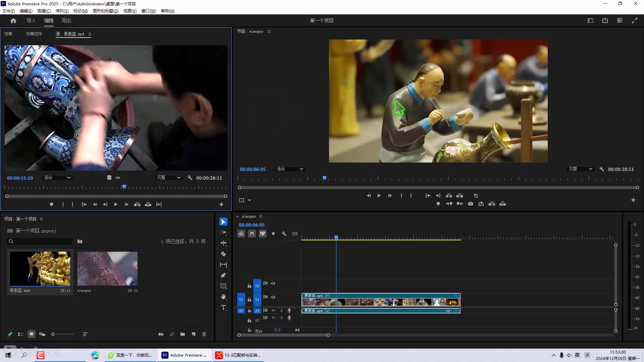Switch to 导入 workspace
Screen dimensions: 644x362
pos(31,21)
